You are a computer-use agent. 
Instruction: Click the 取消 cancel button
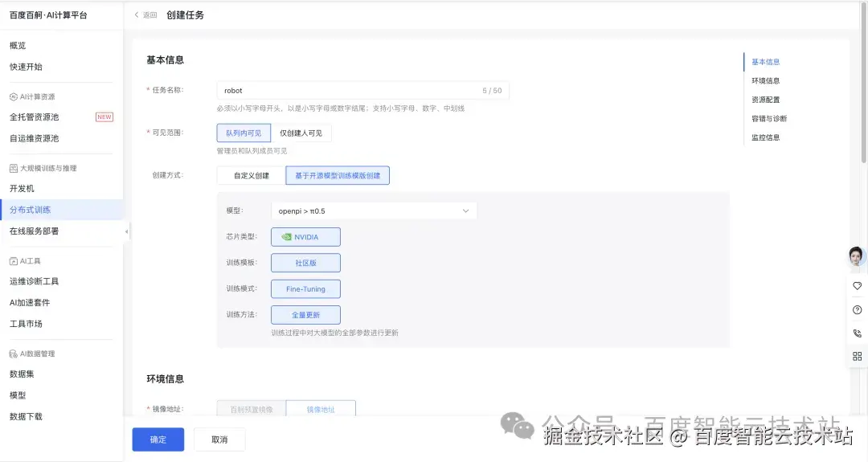pyautogui.click(x=219, y=440)
